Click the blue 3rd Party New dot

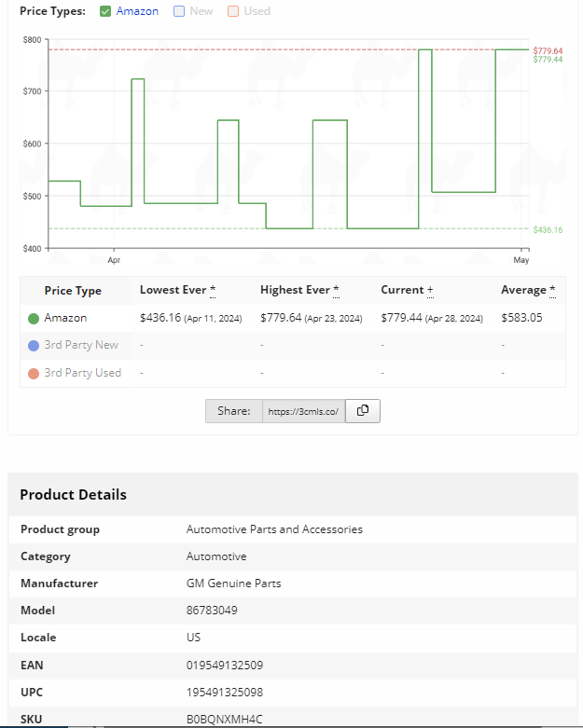[x=34, y=346]
